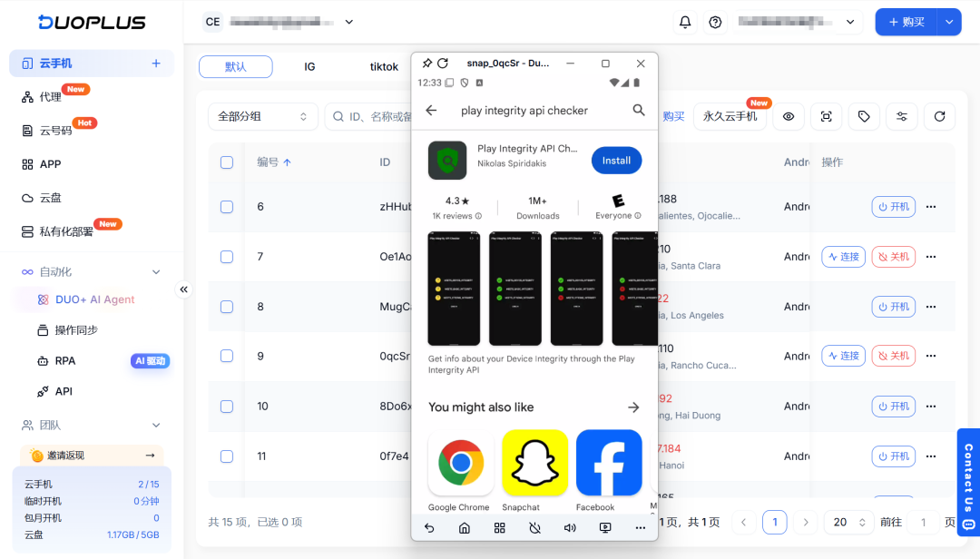The image size is (980, 559).
Task: Expand the 团队 sidebar section
Action: tap(156, 426)
